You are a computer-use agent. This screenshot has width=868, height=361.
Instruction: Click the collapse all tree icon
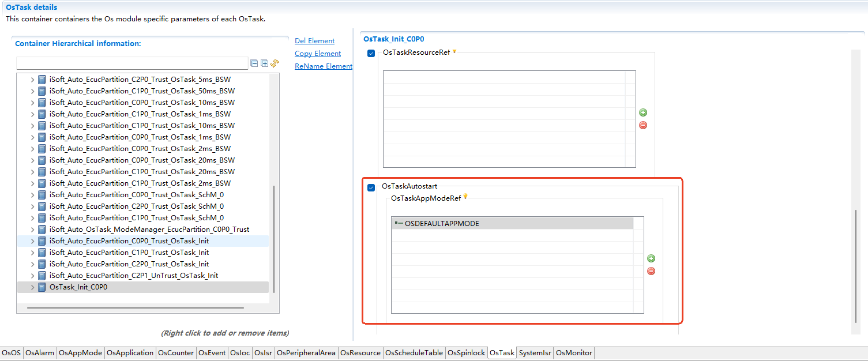[x=254, y=63]
